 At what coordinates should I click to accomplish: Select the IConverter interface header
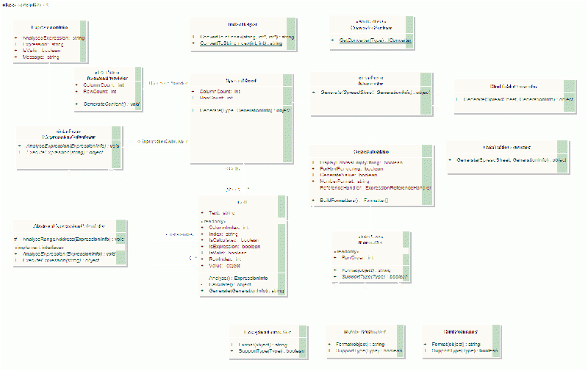pyautogui.click(x=370, y=79)
